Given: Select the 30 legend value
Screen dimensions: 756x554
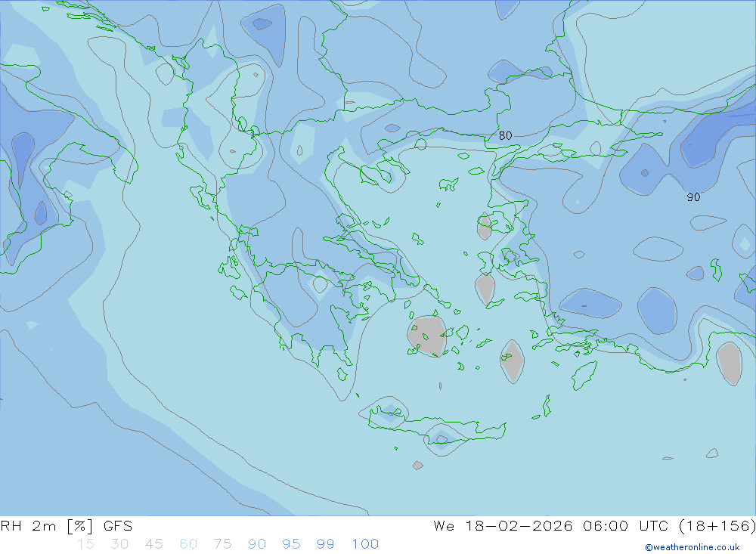Looking at the screenshot, I should [x=119, y=544].
